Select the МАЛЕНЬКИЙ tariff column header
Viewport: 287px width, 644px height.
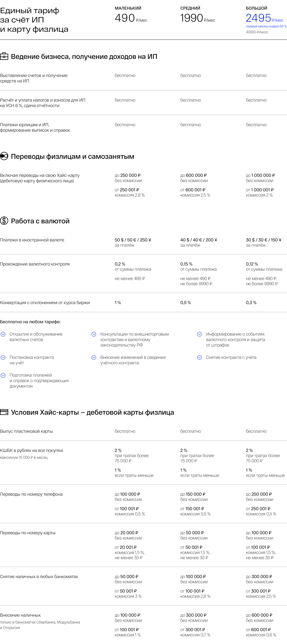coord(128,8)
